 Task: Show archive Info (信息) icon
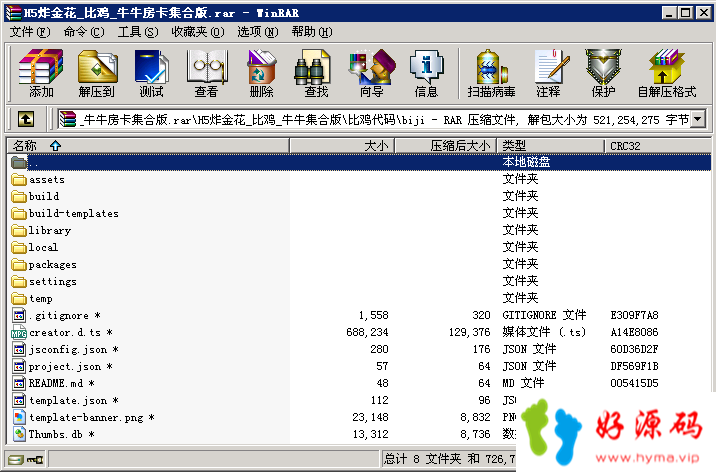(426, 73)
